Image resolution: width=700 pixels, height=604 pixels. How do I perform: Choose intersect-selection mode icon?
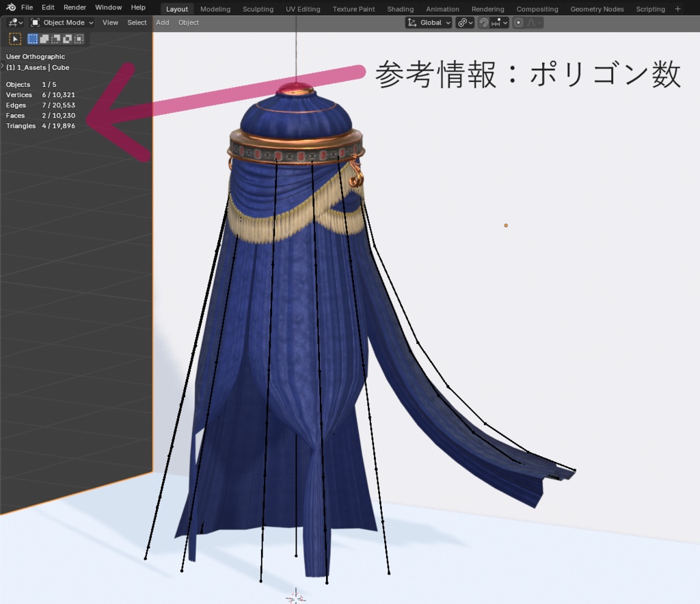(x=79, y=39)
